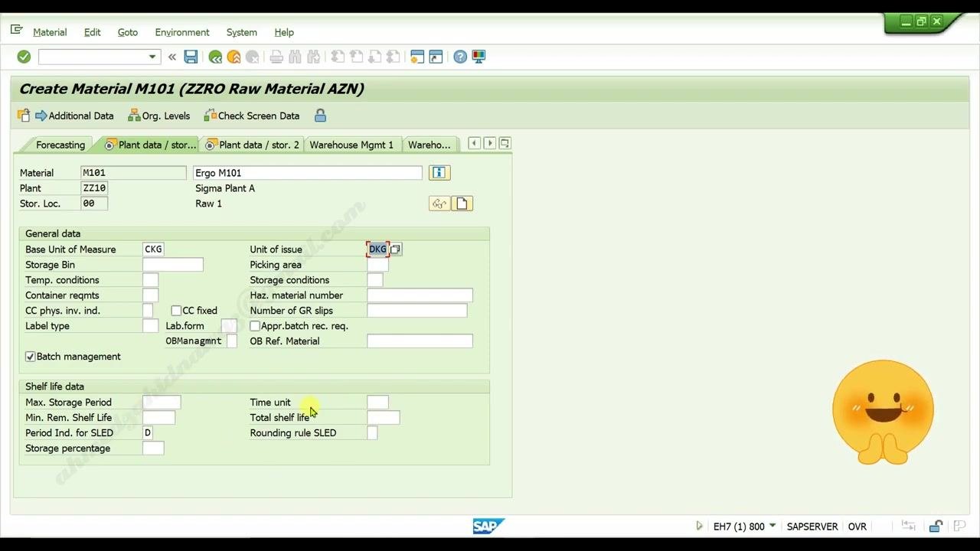980x551 pixels.
Task: Click the padlock icon in application toolbar
Action: 320,116
